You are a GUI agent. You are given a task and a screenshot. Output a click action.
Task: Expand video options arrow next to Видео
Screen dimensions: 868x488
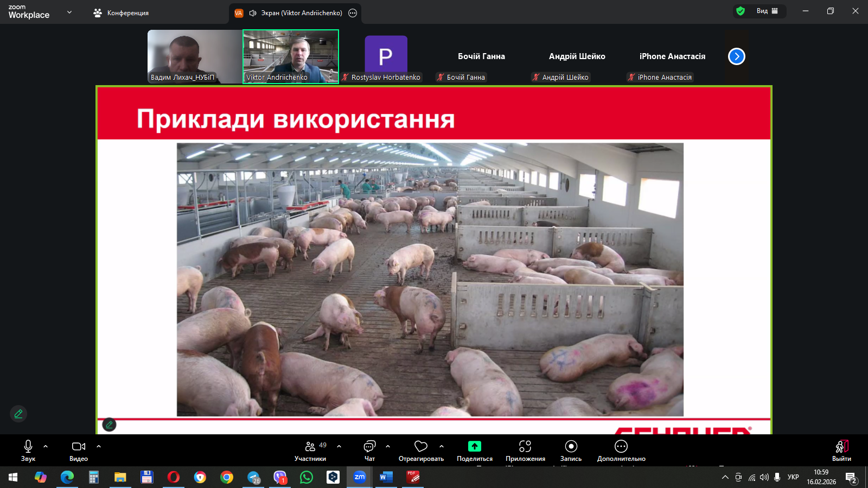click(x=99, y=446)
